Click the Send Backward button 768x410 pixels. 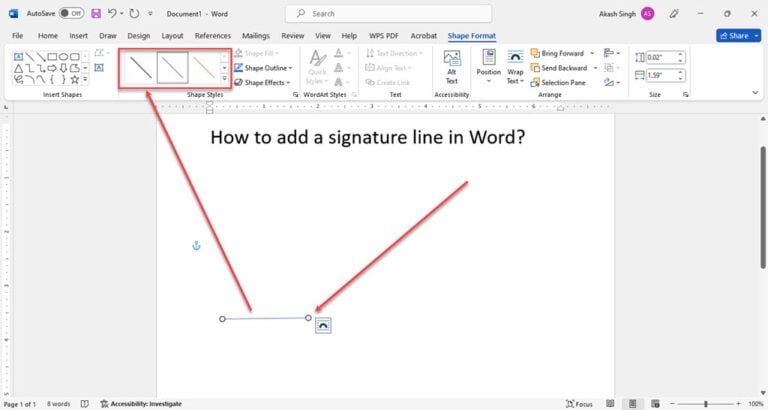559,68
